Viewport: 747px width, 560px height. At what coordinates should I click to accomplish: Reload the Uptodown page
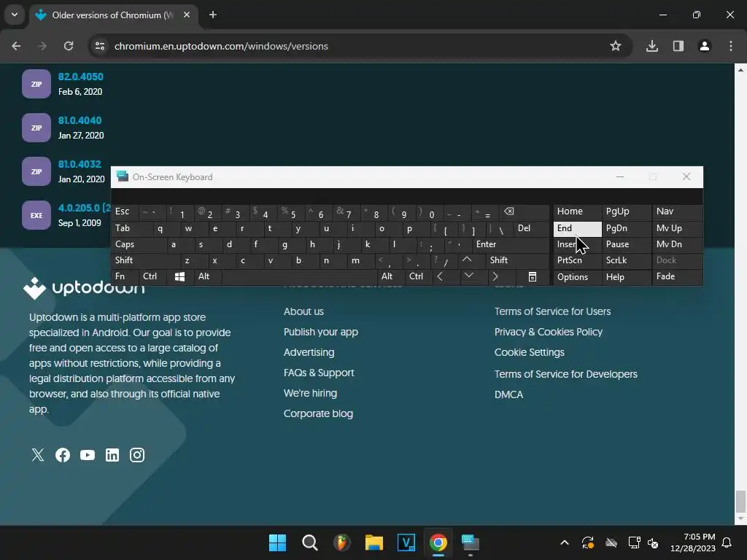[69, 46]
